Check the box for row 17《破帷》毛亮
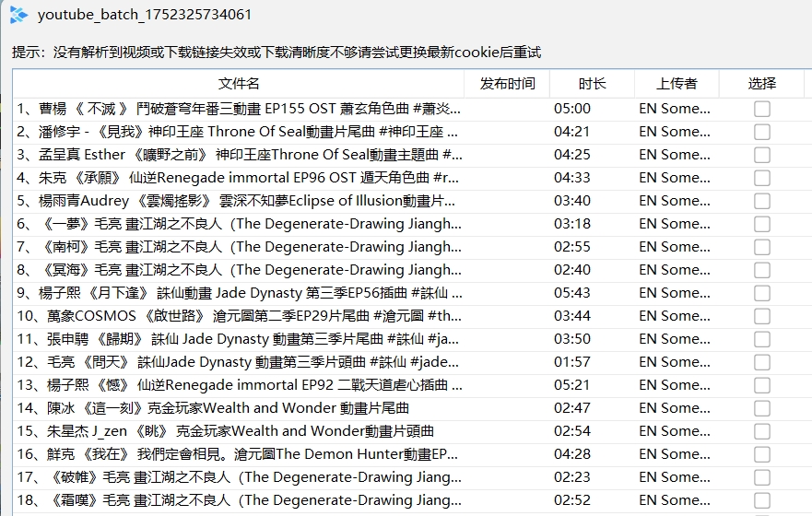The image size is (812, 516). [761, 477]
